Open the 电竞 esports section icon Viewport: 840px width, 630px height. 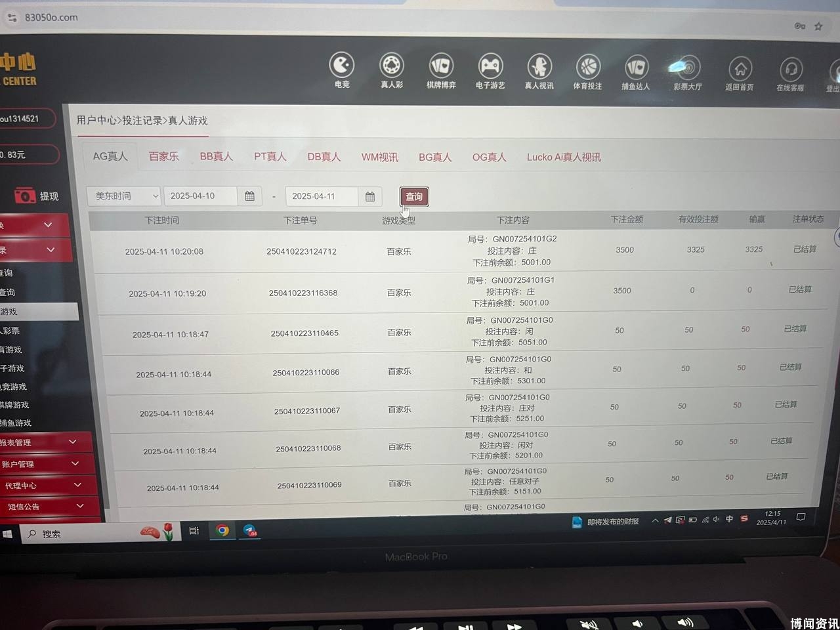click(342, 65)
